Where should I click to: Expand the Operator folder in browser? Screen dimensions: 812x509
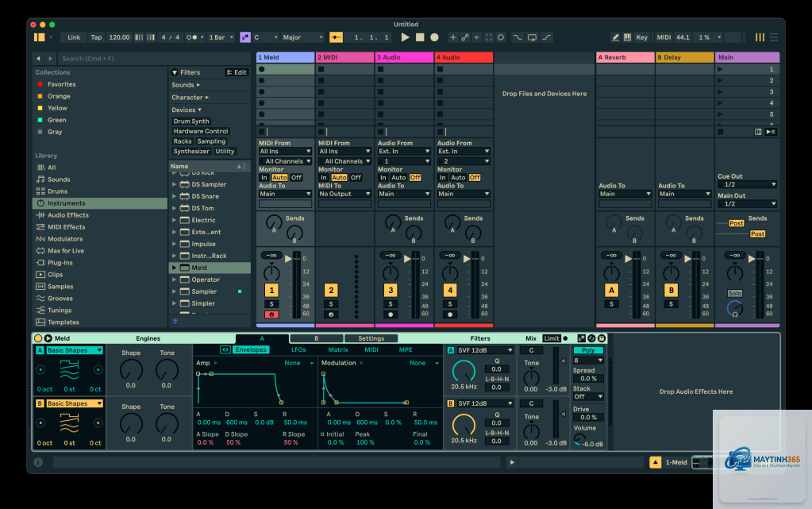click(174, 280)
